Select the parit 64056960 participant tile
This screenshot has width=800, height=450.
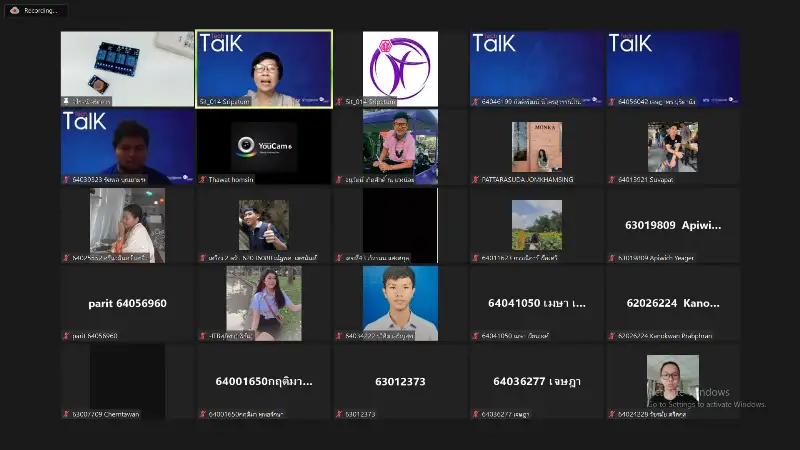coord(127,303)
